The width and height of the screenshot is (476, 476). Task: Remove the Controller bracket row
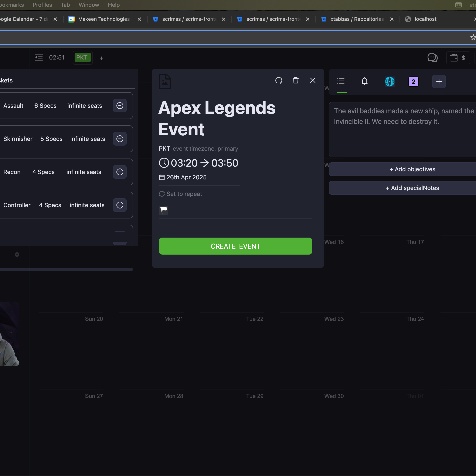(x=120, y=205)
